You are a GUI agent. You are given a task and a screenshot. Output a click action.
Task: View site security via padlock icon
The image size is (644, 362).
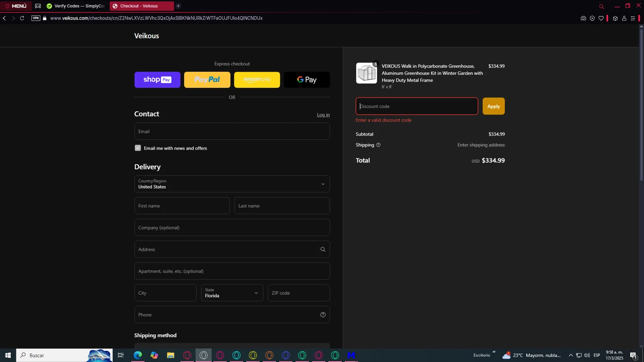(45, 18)
